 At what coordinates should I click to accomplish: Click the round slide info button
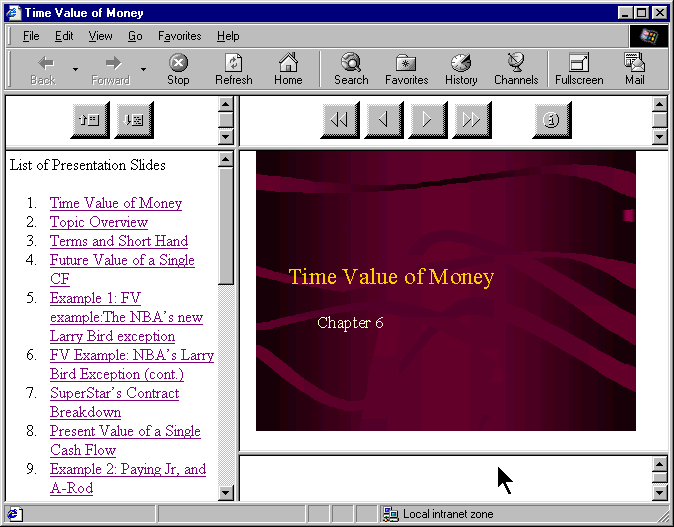pos(551,120)
